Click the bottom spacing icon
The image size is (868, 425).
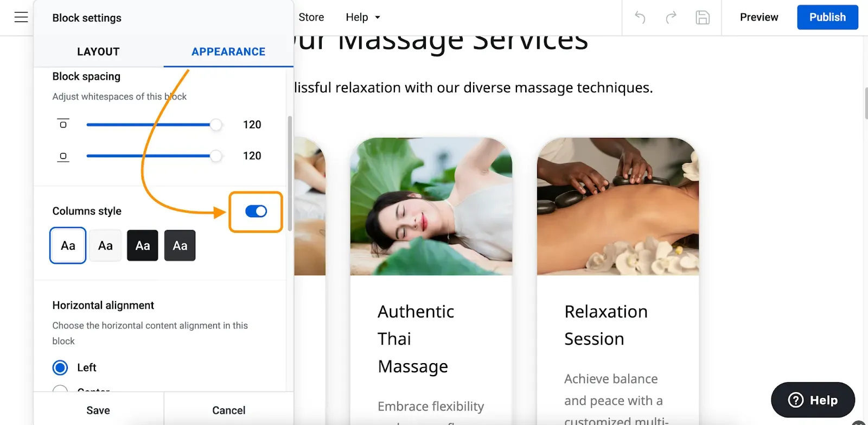pos(63,157)
